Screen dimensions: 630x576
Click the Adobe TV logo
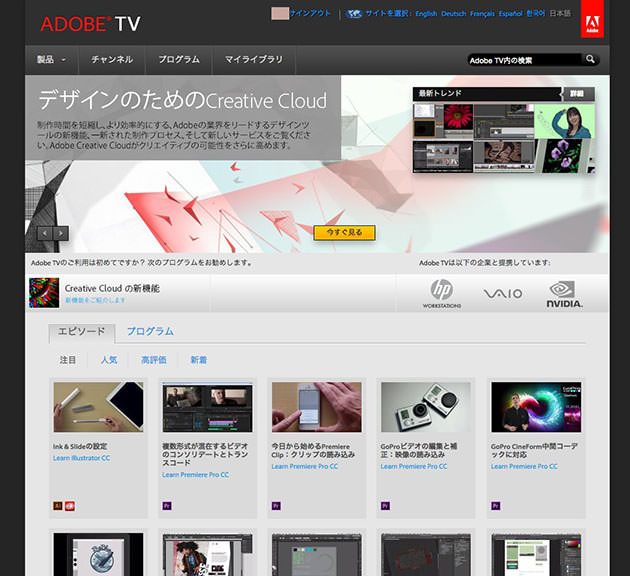(90, 24)
